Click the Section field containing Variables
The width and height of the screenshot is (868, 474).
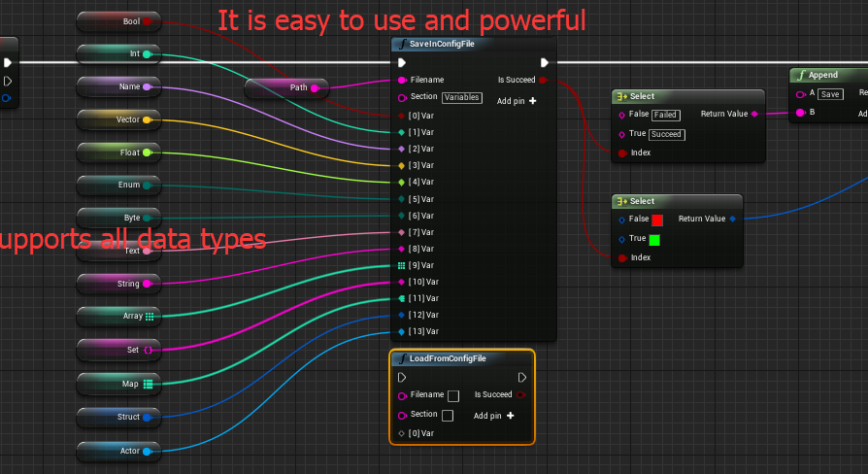click(462, 97)
